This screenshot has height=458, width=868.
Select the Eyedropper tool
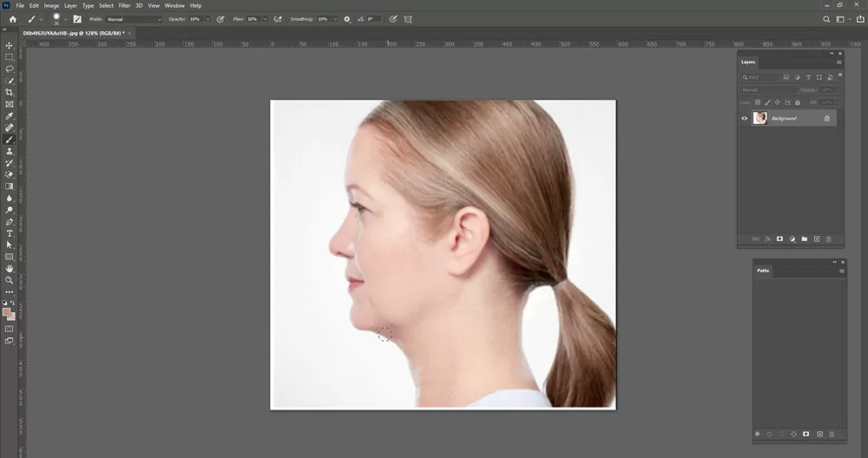(x=10, y=115)
